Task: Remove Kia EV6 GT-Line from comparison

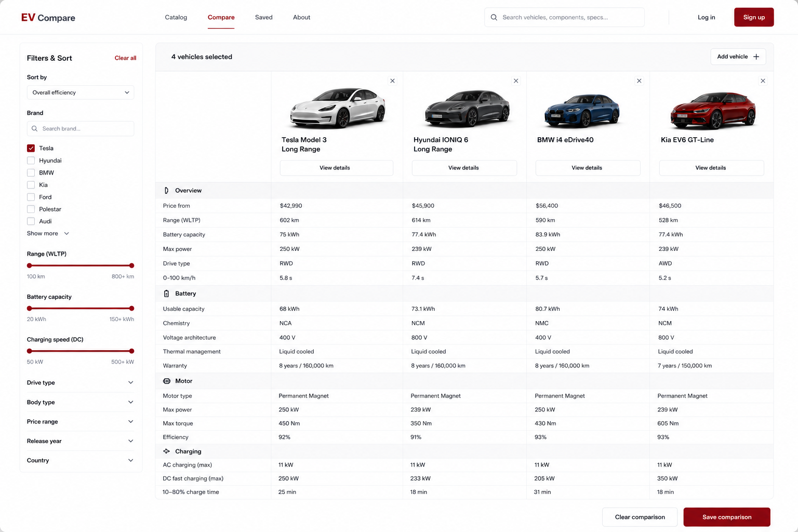Action: (763, 81)
